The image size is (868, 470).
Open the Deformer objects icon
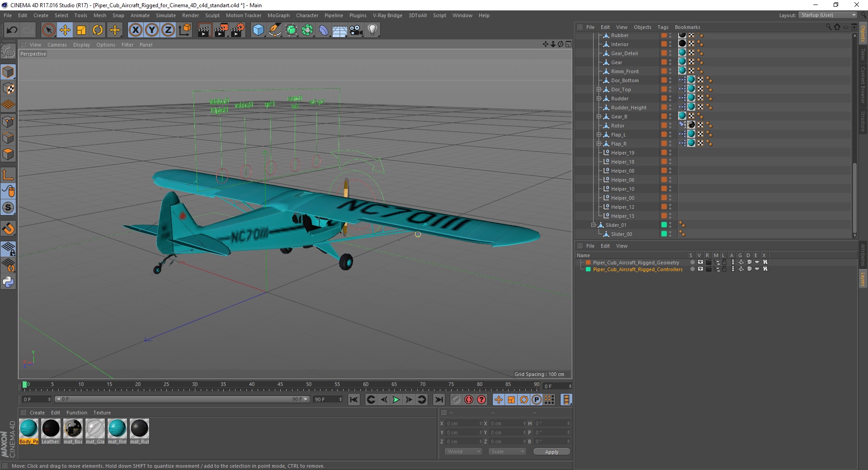pos(324,30)
